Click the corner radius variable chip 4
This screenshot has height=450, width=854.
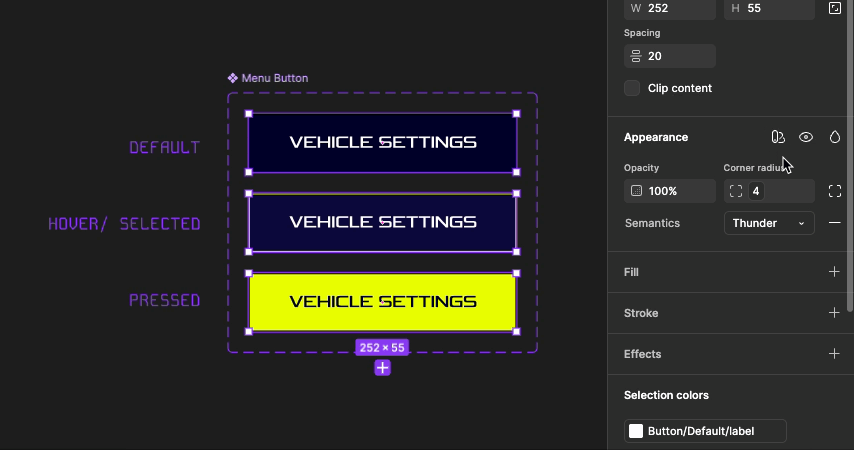tap(756, 191)
